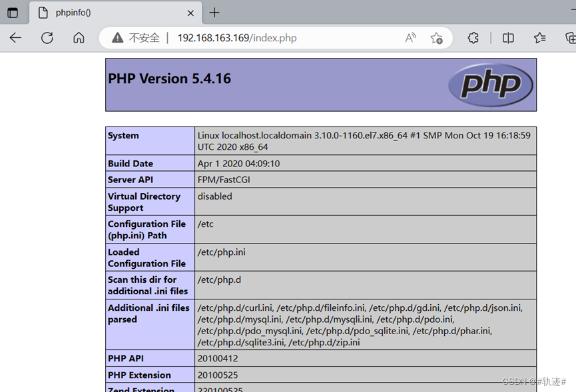
Task: Click the System row label
Action: [x=123, y=136]
